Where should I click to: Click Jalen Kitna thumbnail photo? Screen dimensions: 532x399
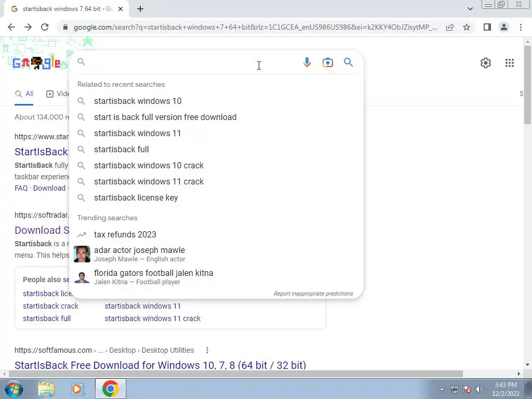82,277
